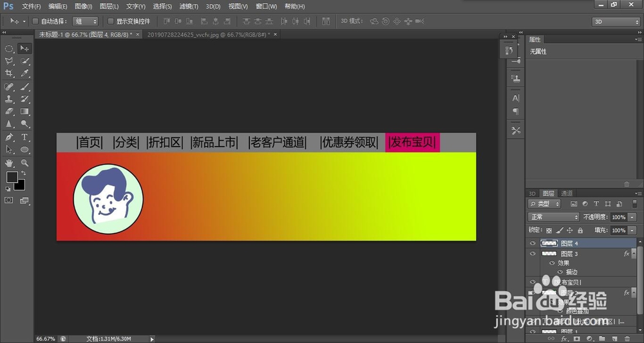Open the 图层(L) menu

tap(109, 6)
